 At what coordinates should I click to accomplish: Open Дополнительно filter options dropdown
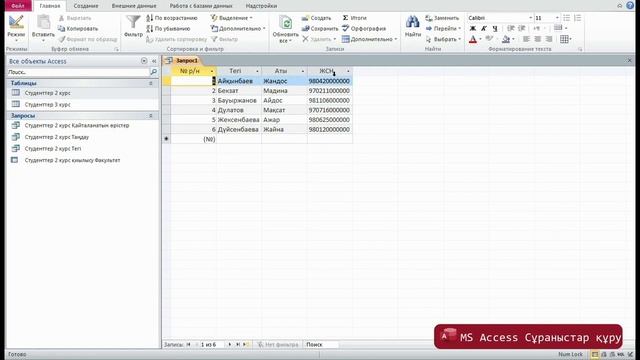pos(238,29)
